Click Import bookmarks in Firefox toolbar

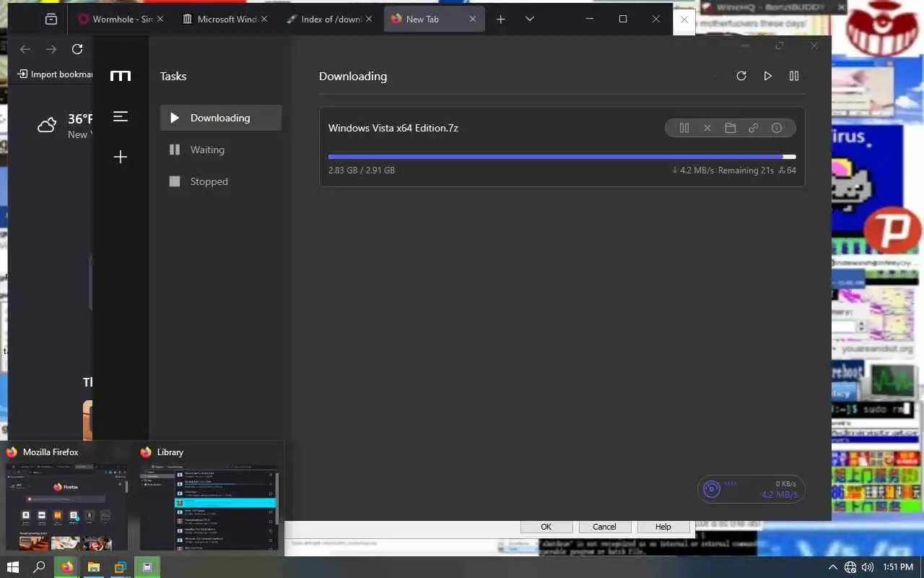tap(56, 74)
